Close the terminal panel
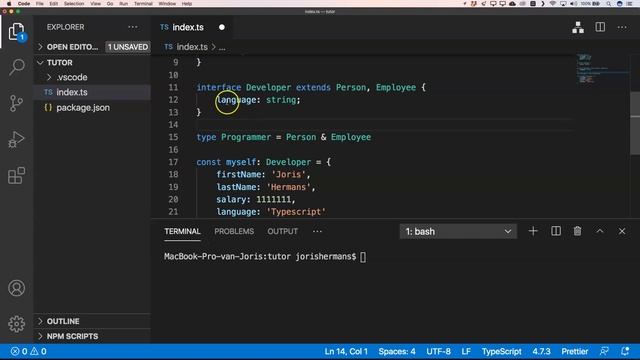This screenshot has width=640, height=360. [622, 231]
